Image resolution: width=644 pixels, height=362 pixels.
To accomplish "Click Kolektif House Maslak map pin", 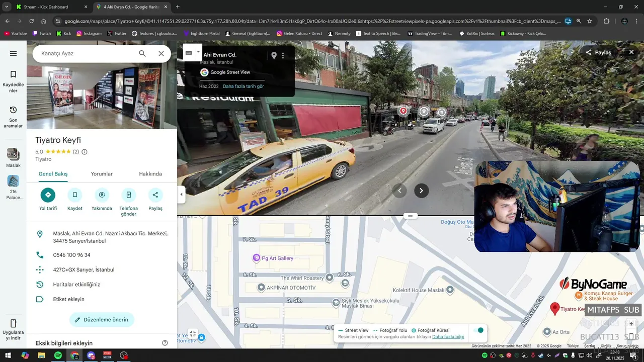I will (x=450, y=290).
